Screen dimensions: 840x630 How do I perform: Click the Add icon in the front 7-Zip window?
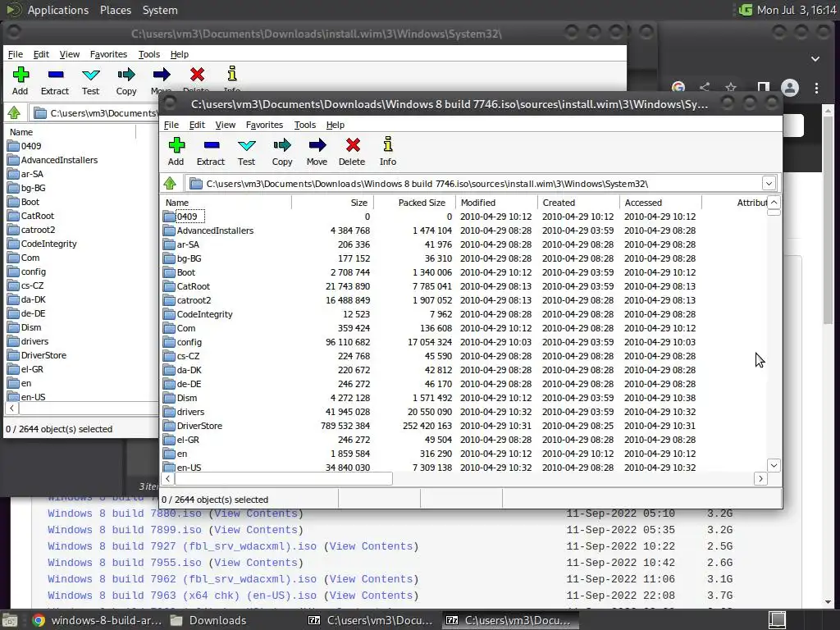click(x=176, y=145)
